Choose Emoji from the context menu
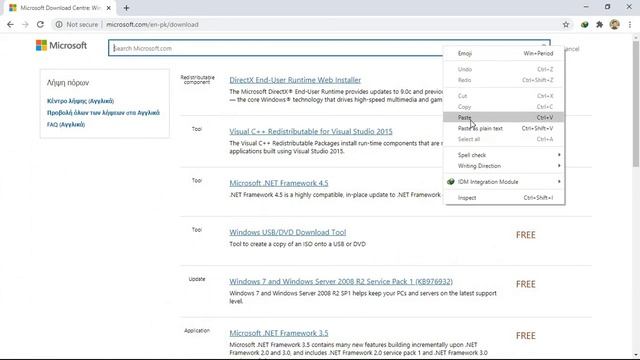 pyautogui.click(x=504, y=53)
